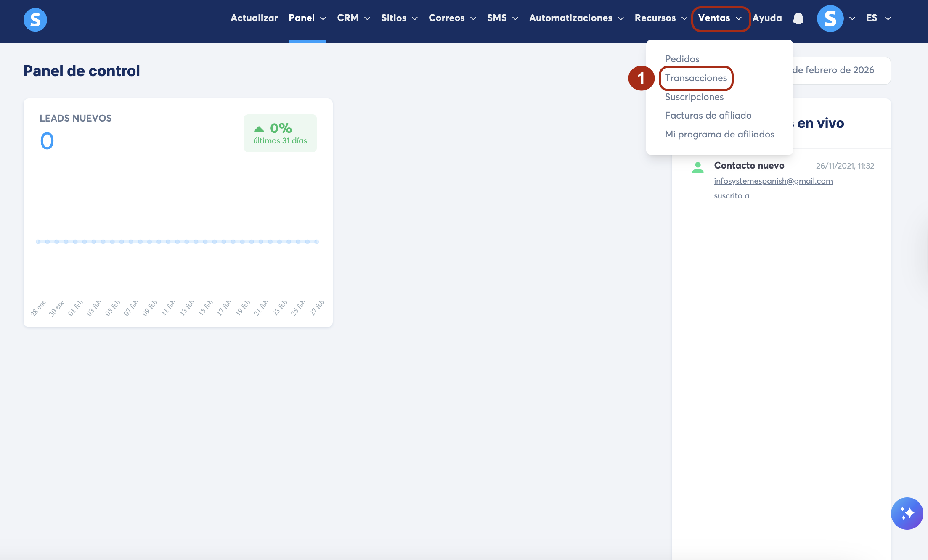The width and height of the screenshot is (928, 560).
Task: Open the notifications bell
Action: point(798,18)
